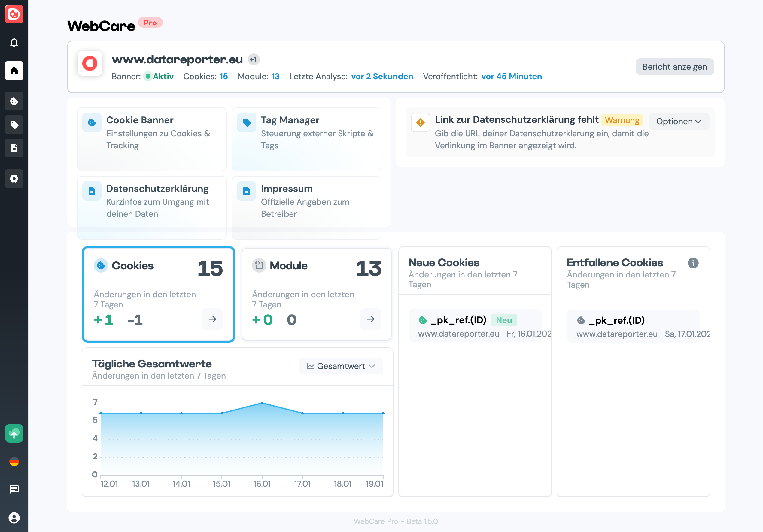The height and width of the screenshot is (532, 763).
Task: Open chat feedback icon in sidebar
Action: [x=14, y=489]
